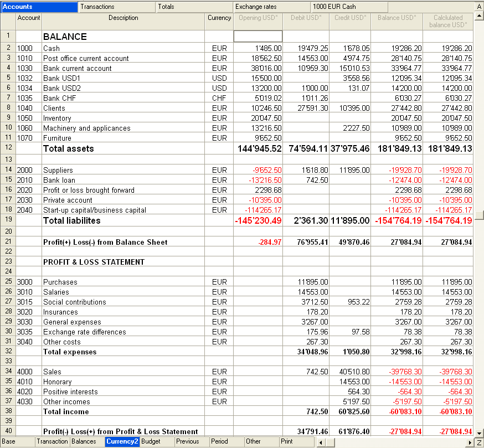Screen dimensions: 484x448
Task: Select the 'Suppliers' description cell
Action: [123, 170]
